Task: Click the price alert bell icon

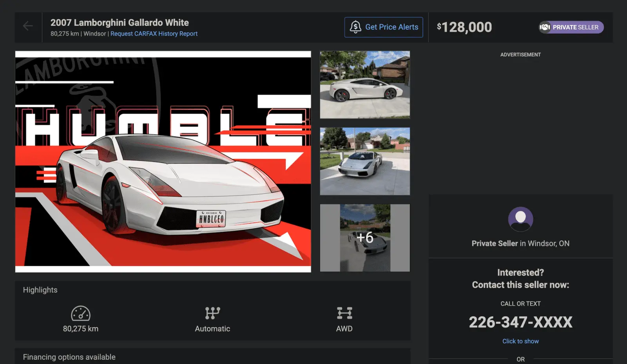Action: point(355,27)
